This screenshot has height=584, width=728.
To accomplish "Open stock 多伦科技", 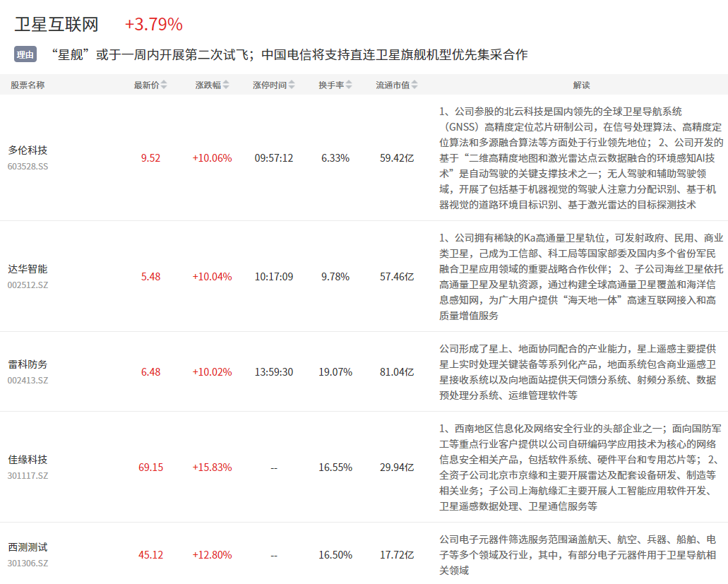I will [x=28, y=150].
